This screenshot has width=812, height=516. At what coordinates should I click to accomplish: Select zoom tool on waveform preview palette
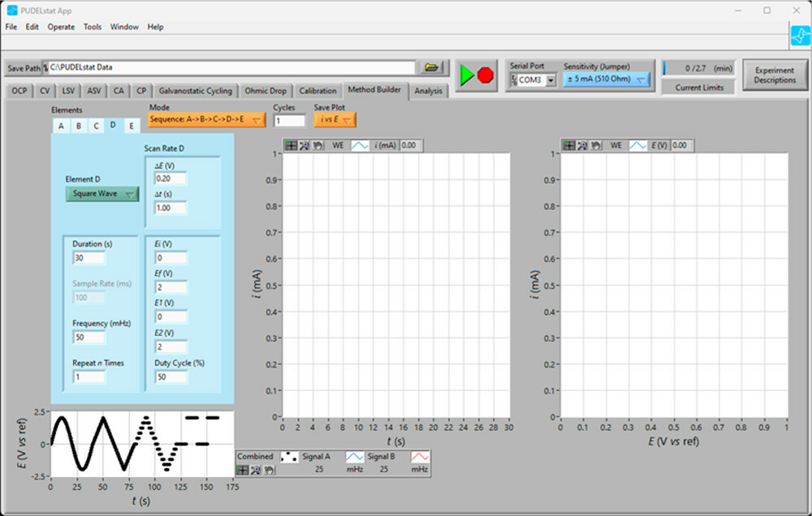click(x=256, y=470)
